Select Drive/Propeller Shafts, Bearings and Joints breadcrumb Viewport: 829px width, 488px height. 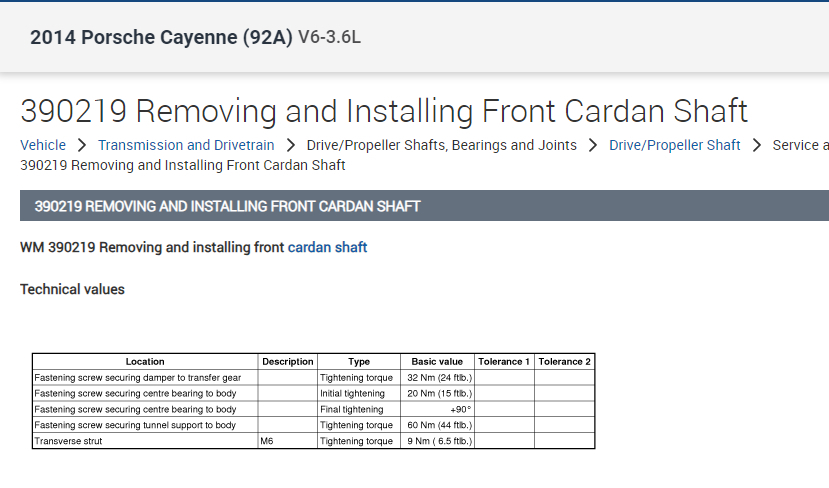click(x=442, y=145)
